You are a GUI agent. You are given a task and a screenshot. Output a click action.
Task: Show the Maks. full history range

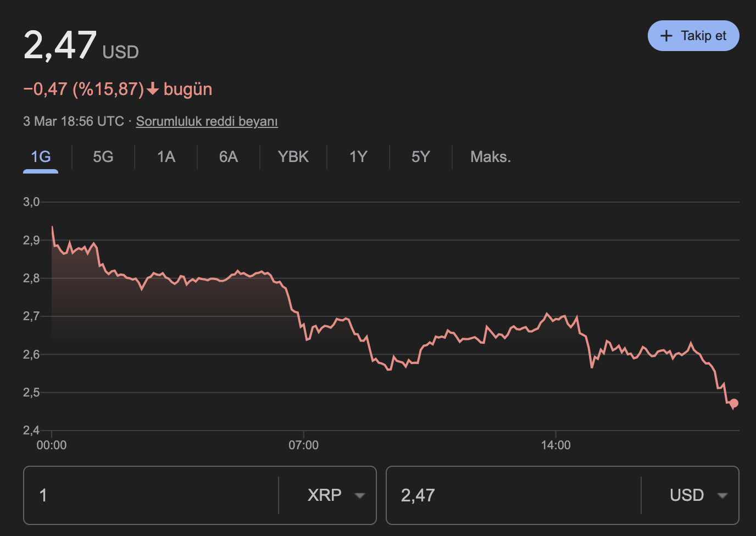(x=491, y=157)
